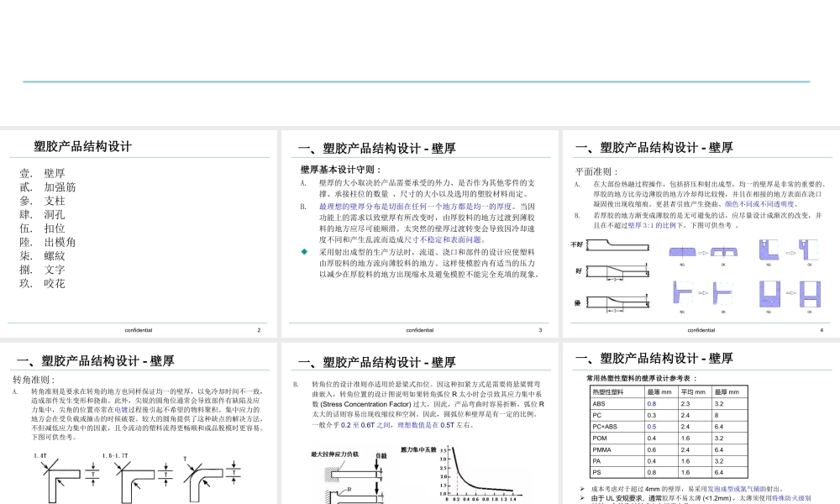Click the contents entry 伍. 扣位
This screenshot has width=840, height=504.
42,228
